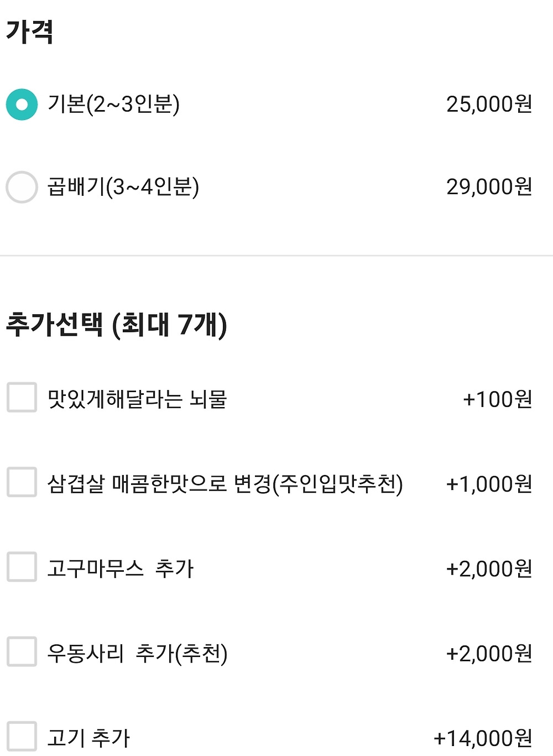Click the 고구마무스 추가 label text
This screenshot has height=756, width=553.
pyautogui.click(x=120, y=569)
